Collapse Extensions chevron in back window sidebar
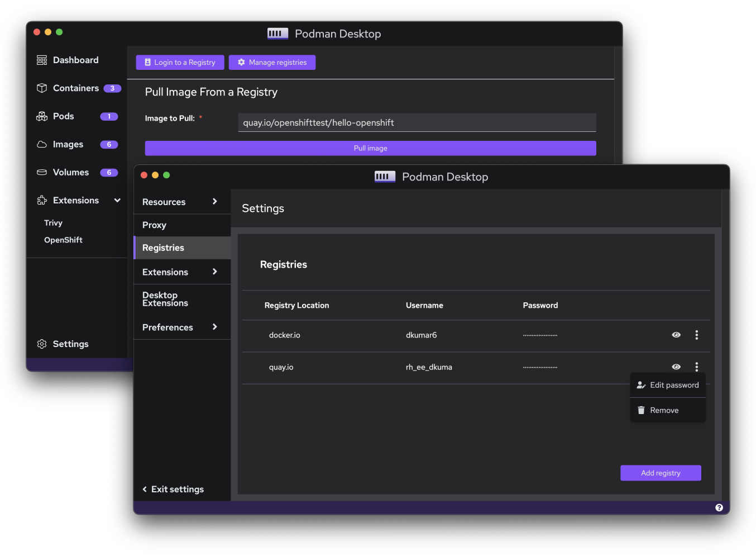Image resolution: width=756 pixels, height=556 pixels. [x=117, y=200]
